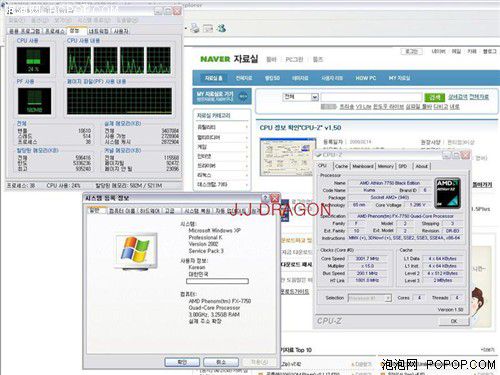Image resolution: width=500 pixels, height=375 pixels.
Task: Click the Messenger icon in browser toolbar
Action: (x=222, y=28)
